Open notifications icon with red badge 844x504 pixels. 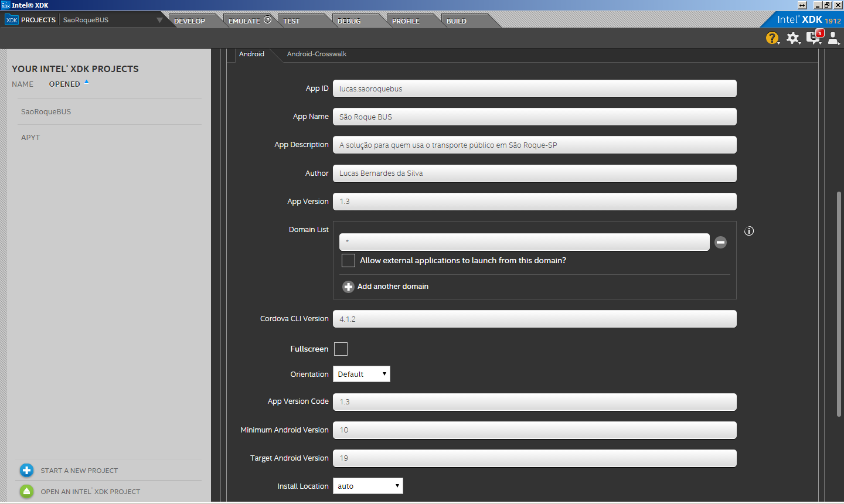[814, 38]
